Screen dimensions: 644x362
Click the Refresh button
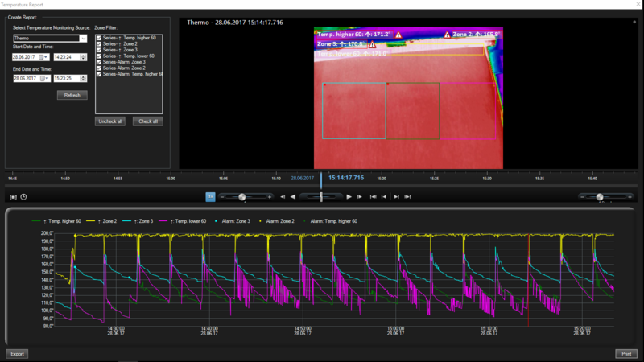[x=72, y=95]
